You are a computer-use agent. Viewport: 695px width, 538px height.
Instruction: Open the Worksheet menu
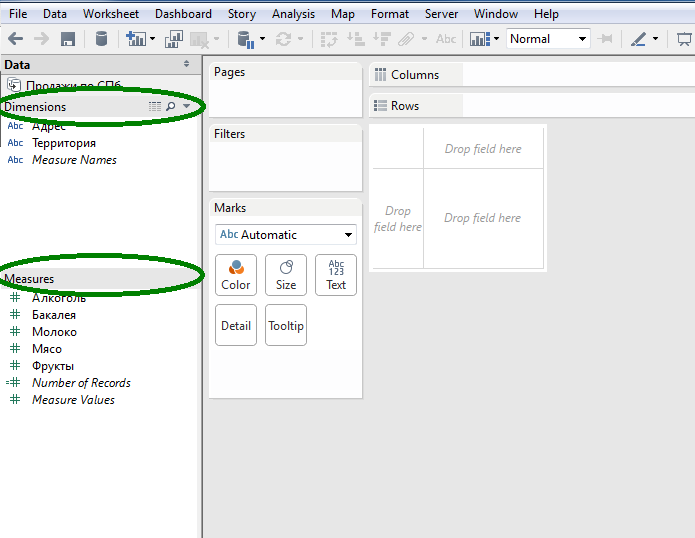111,14
